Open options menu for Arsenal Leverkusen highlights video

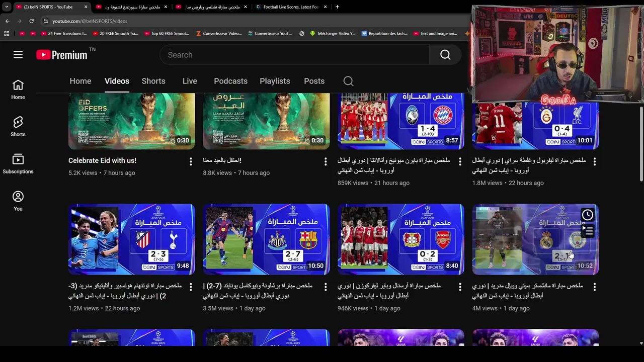(x=460, y=287)
